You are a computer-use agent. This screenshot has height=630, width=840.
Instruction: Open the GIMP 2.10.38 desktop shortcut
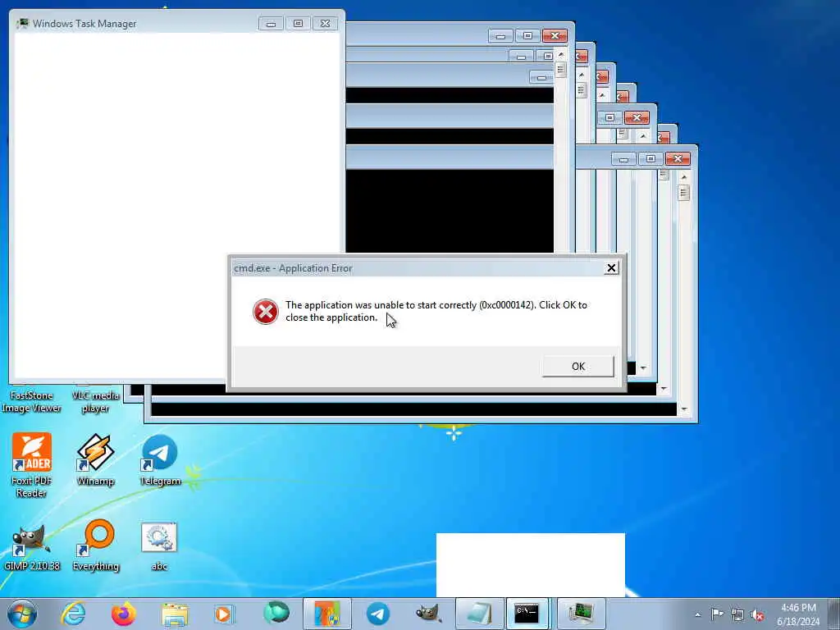32,546
